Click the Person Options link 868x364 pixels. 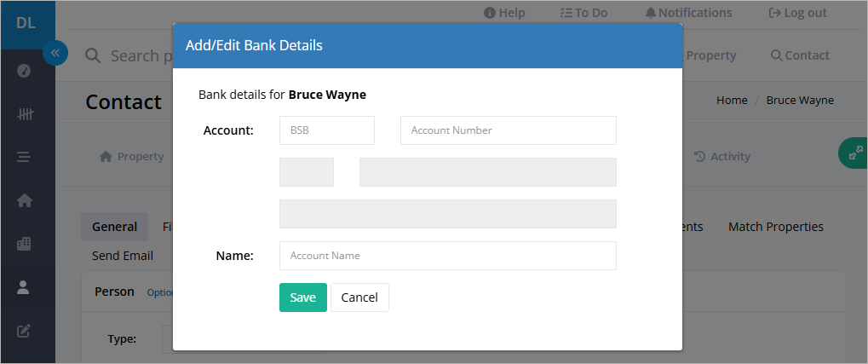160,292
